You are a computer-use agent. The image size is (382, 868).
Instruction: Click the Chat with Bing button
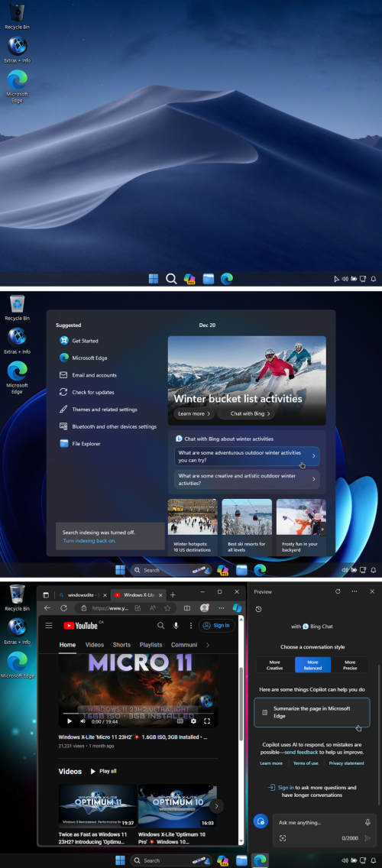pos(246,414)
